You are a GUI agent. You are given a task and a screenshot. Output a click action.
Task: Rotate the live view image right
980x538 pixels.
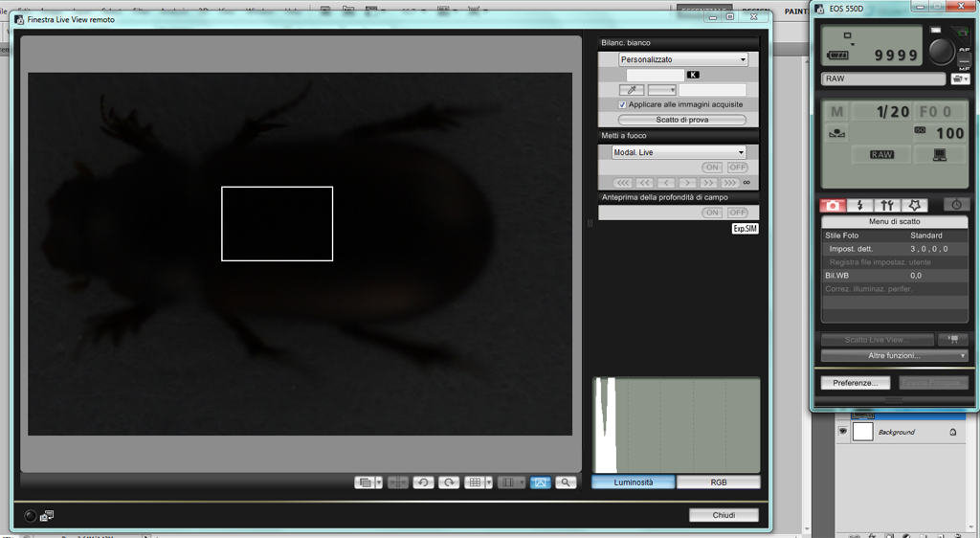[x=449, y=482]
